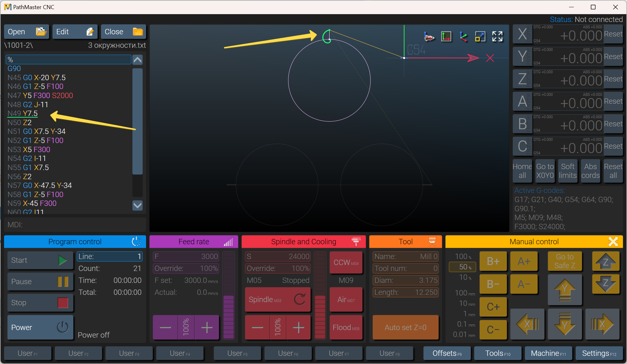Close the Manual control panel with X
This screenshot has height=364, width=627.
pyautogui.click(x=613, y=241)
